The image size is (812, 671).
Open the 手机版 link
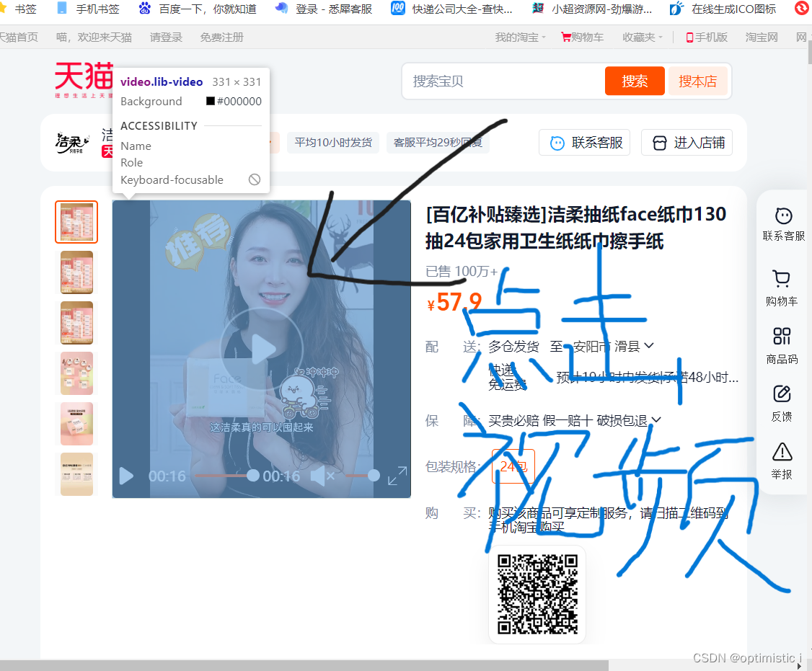click(x=707, y=37)
